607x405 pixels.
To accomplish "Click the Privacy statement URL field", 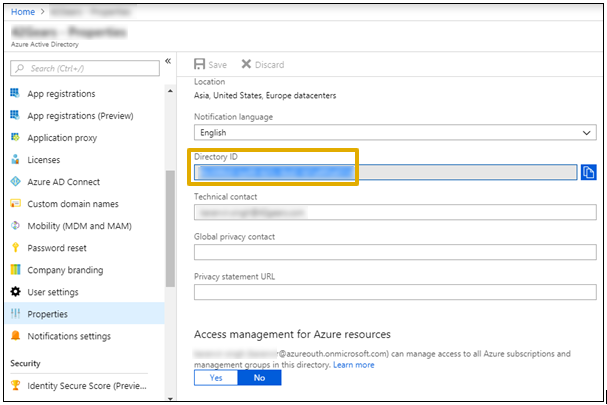I will (394, 292).
